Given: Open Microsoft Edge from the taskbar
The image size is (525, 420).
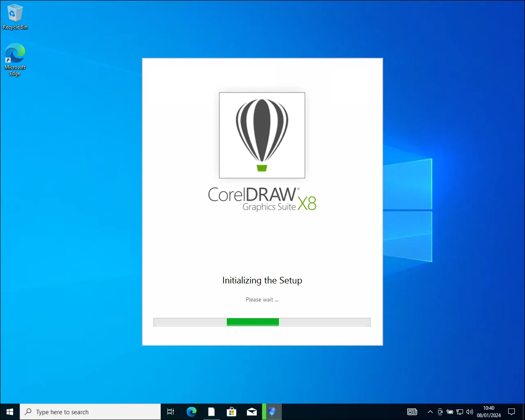Looking at the screenshot, I should click(191, 411).
